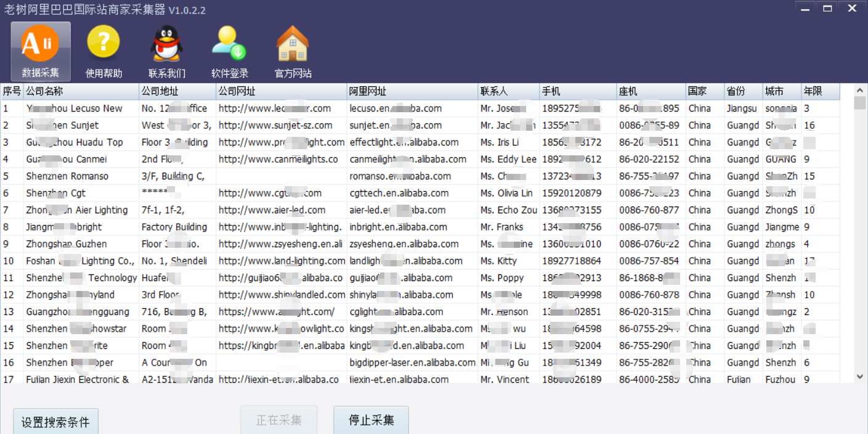868x434 pixels.
Task: Sort by 公司名称 column header
Action: 81,91
